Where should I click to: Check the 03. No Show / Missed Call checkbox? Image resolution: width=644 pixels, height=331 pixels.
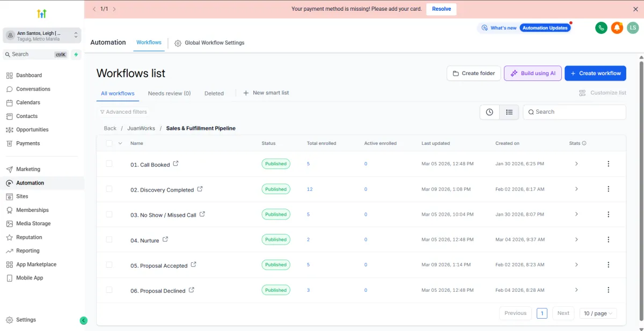click(x=109, y=214)
